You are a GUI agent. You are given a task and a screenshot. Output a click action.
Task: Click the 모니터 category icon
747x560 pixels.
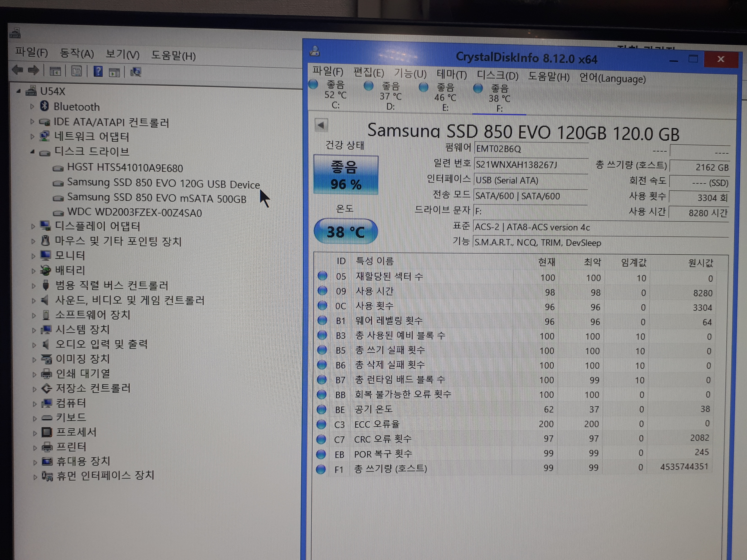45,255
